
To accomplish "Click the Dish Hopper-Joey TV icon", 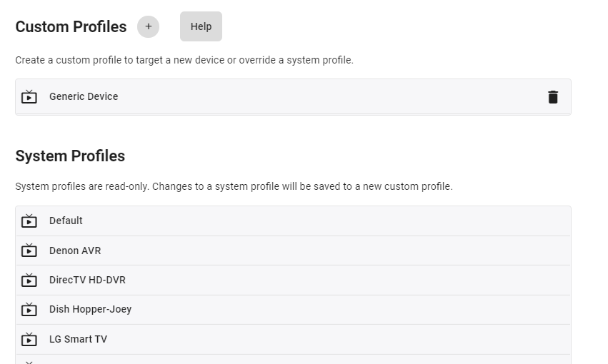I will pos(29,310).
